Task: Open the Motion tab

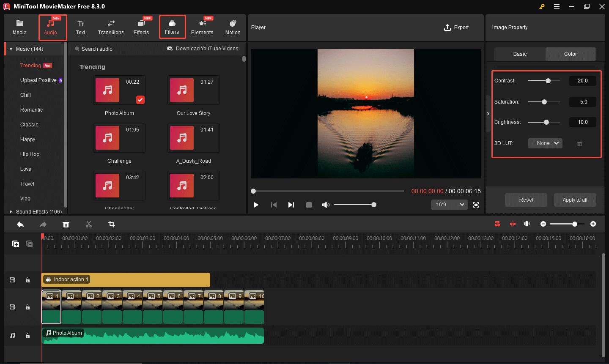Action: (x=233, y=27)
